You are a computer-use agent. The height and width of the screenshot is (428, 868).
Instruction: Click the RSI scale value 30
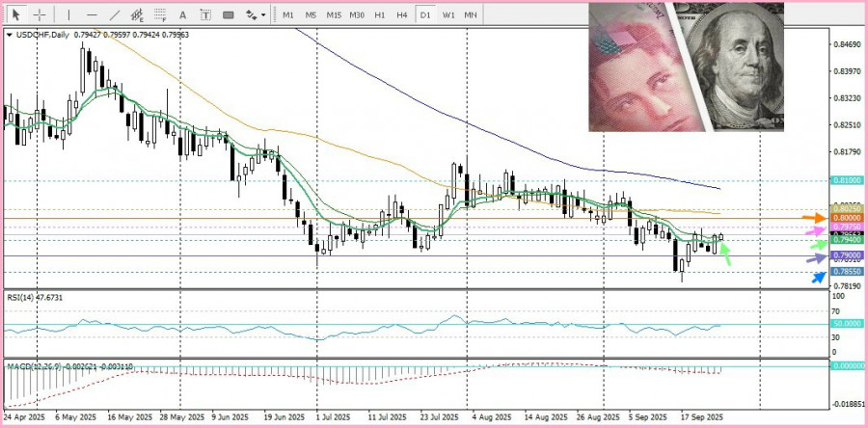[x=837, y=336]
